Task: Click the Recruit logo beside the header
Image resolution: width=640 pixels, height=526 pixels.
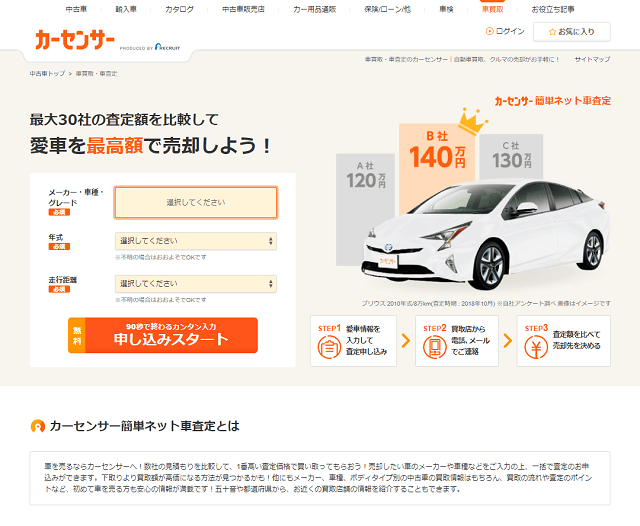Action: pos(167,47)
